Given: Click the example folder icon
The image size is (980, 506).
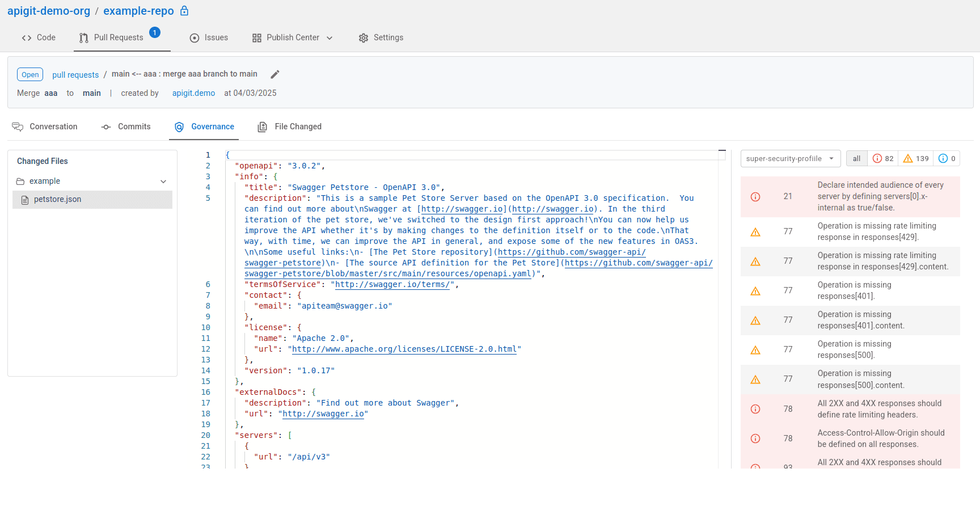Looking at the screenshot, I should (x=20, y=182).
